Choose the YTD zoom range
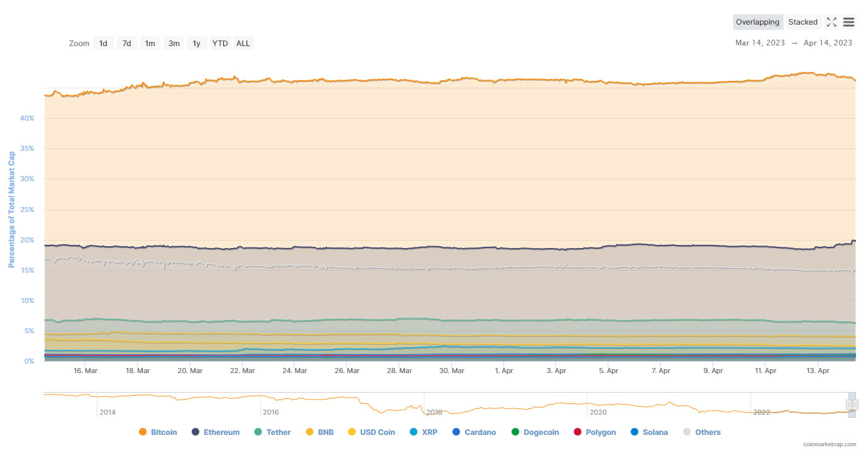The image size is (868, 457). coord(220,44)
